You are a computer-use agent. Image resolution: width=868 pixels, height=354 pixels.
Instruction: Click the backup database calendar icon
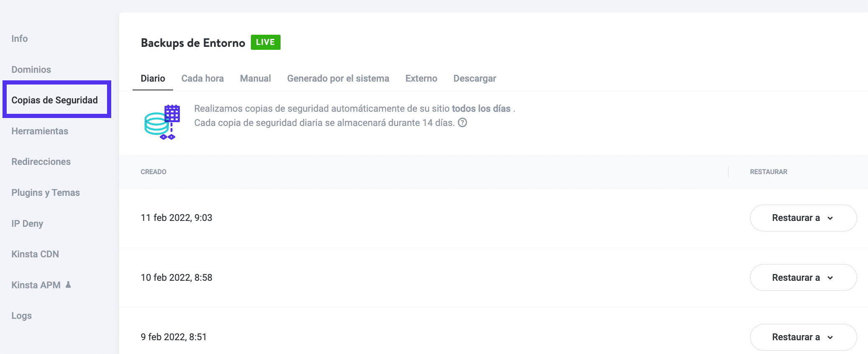pos(162,122)
